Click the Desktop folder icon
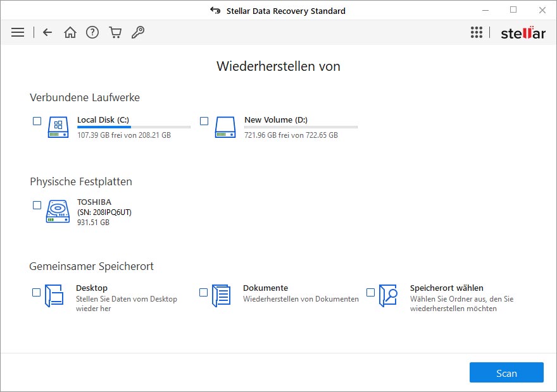The width and height of the screenshot is (557, 392). click(x=54, y=295)
